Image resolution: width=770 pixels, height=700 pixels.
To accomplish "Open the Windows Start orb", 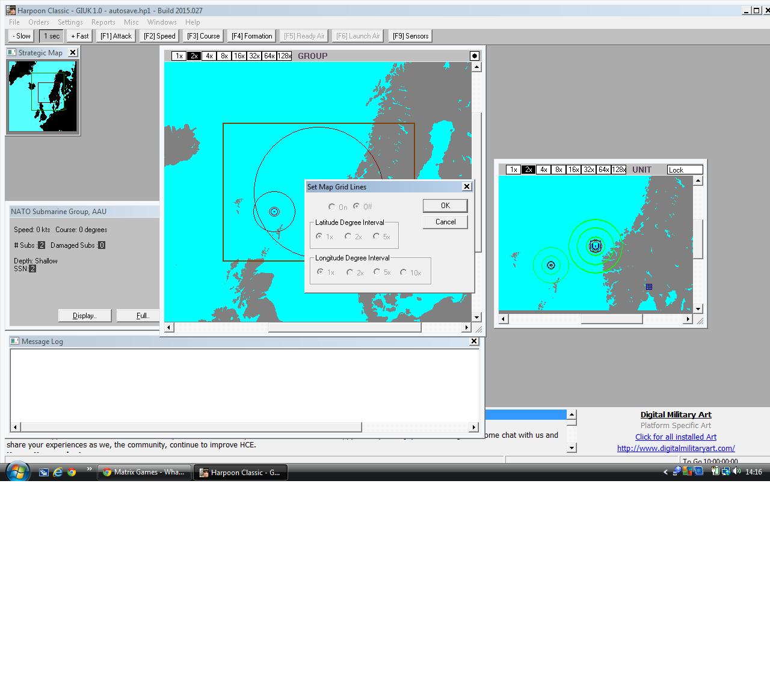I will (x=18, y=471).
